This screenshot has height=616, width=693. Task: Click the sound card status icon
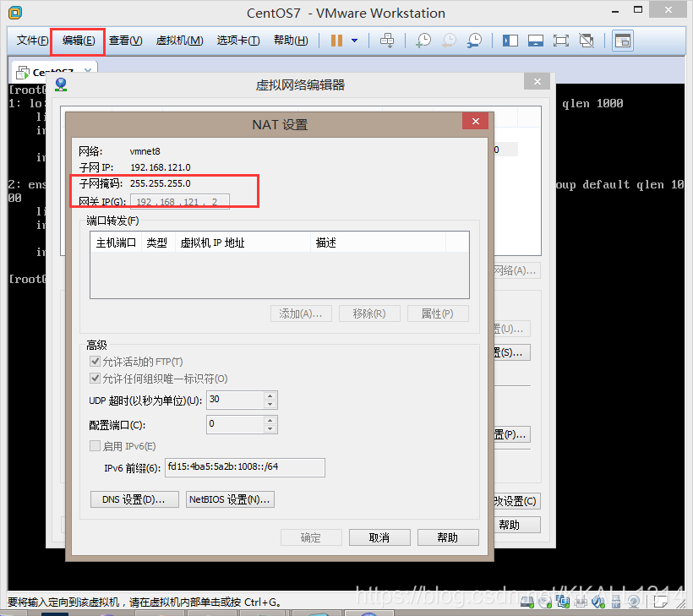pos(598,602)
